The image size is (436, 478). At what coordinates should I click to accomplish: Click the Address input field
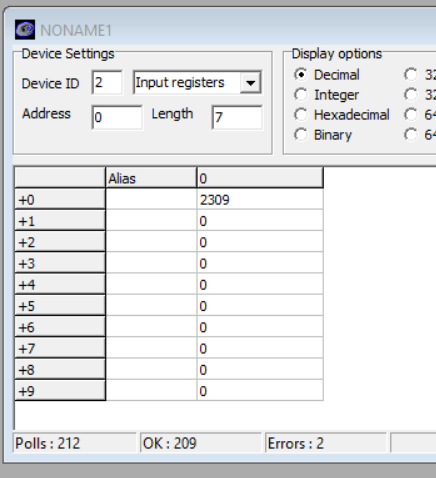117,117
